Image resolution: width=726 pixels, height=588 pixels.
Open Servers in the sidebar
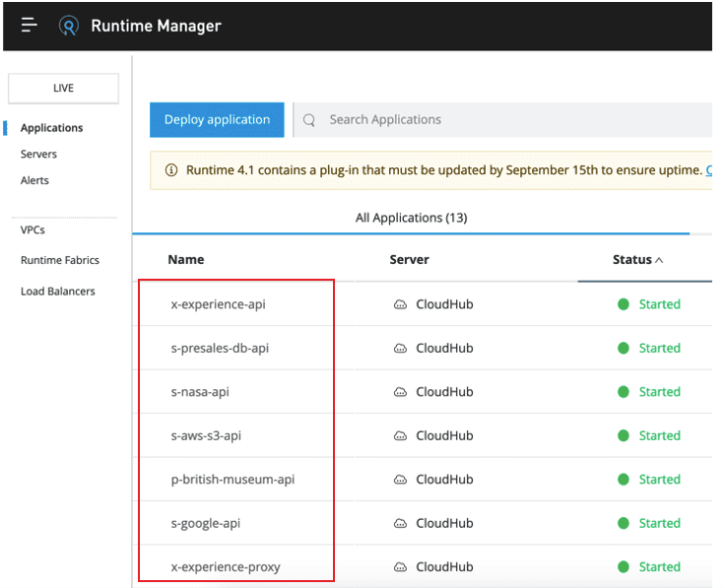38,155
